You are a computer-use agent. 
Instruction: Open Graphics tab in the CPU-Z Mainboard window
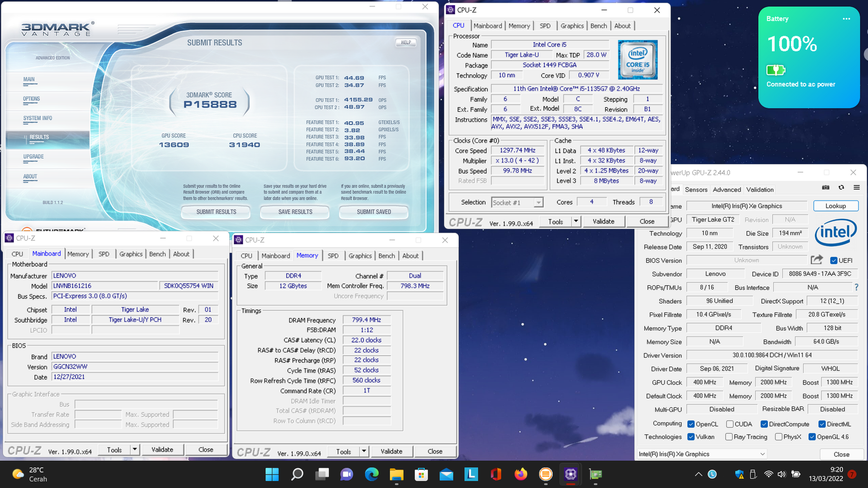coord(131,254)
